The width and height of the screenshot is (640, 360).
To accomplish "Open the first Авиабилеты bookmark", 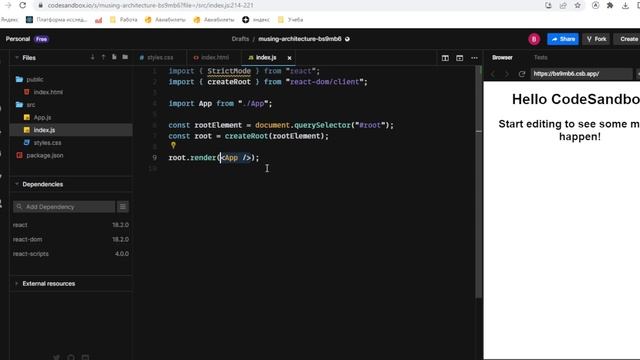I will (165, 20).
